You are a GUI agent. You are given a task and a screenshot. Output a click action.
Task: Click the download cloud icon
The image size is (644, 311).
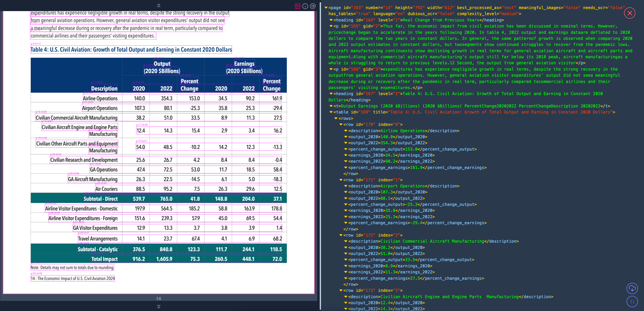(x=632, y=288)
